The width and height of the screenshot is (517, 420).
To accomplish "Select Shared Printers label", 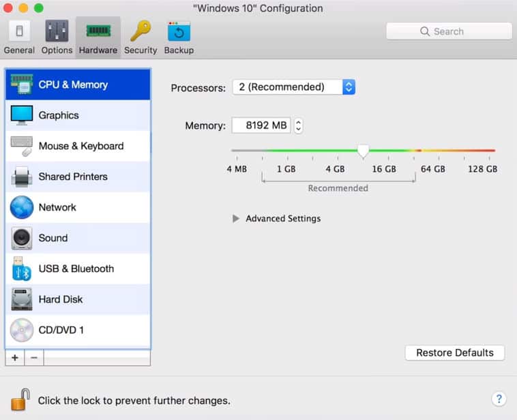I will pyautogui.click(x=73, y=177).
